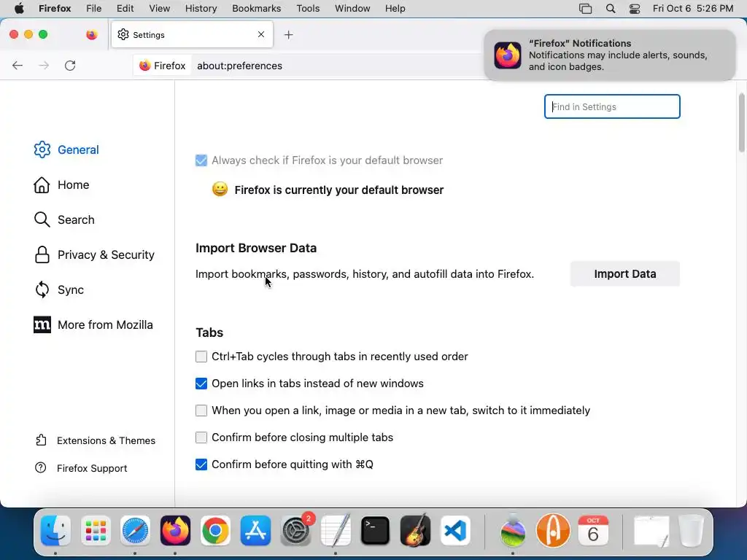747x560 pixels.
Task: Open the More from Mozilla icon
Action: [42, 324]
